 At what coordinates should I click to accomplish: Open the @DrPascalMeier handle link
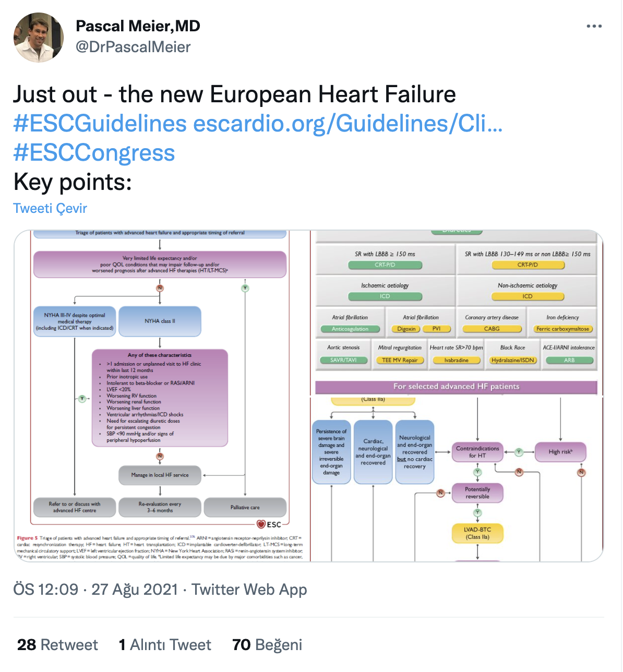tap(133, 47)
